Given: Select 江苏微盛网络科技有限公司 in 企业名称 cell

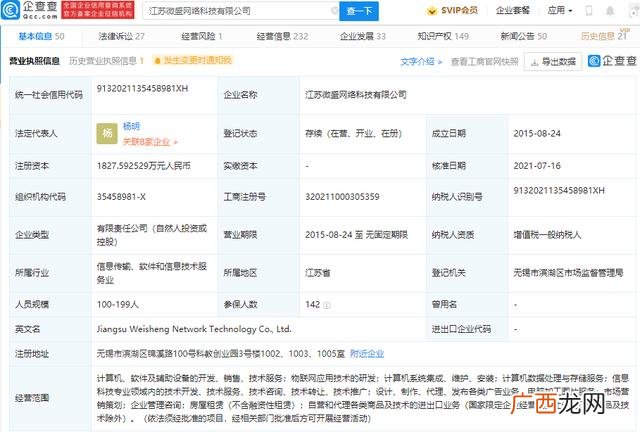Looking at the screenshot, I should pos(356,95).
